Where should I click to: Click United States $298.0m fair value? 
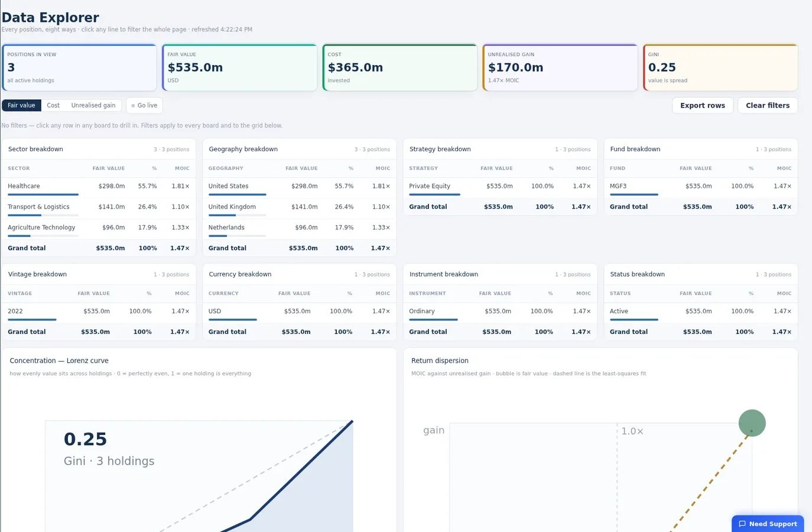(304, 186)
